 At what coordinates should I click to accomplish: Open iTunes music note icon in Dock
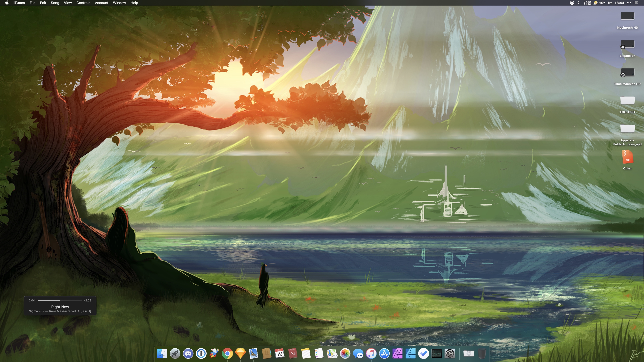point(371,353)
